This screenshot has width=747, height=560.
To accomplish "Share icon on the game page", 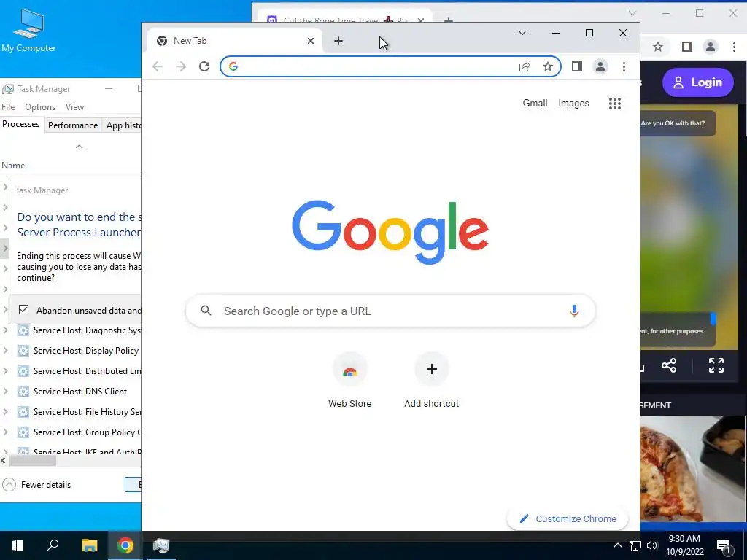I will [x=669, y=366].
